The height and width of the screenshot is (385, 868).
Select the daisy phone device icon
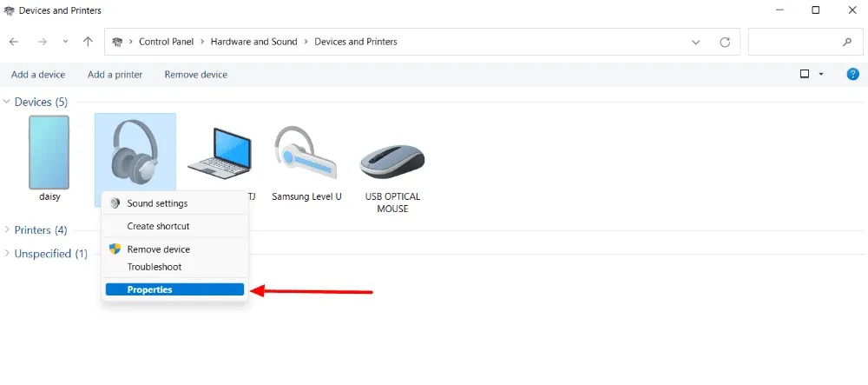tap(49, 153)
